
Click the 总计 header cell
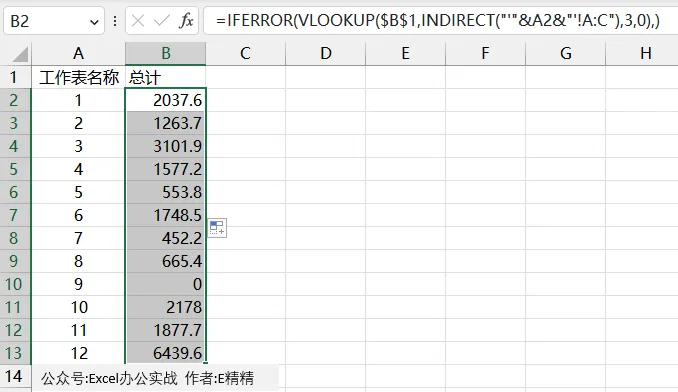[x=166, y=77]
